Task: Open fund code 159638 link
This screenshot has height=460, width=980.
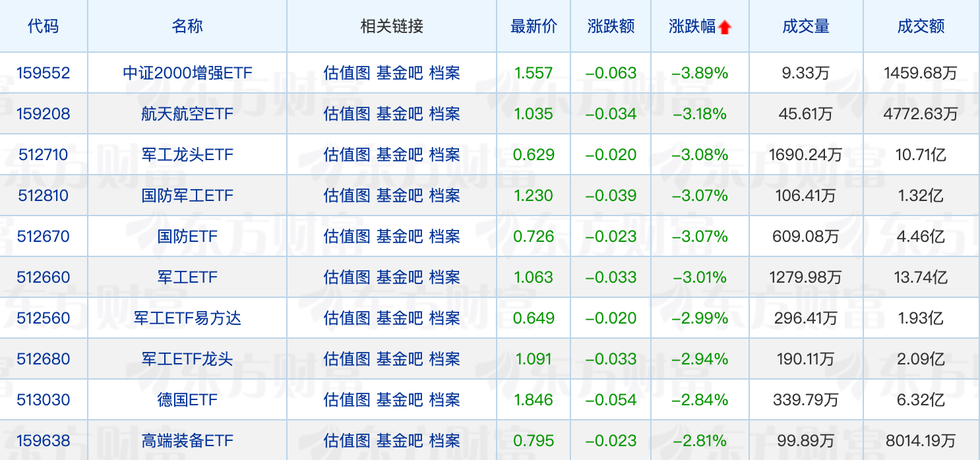Action: pyautogui.click(x=44, y=440)
